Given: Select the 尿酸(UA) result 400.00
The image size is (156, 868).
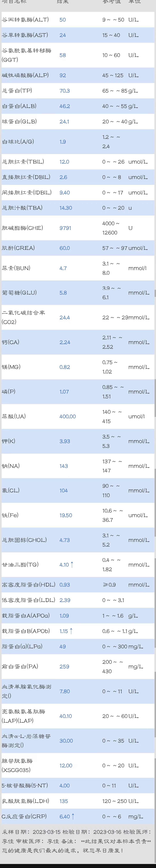Looking at the screenshot, I should coord(68,416).
